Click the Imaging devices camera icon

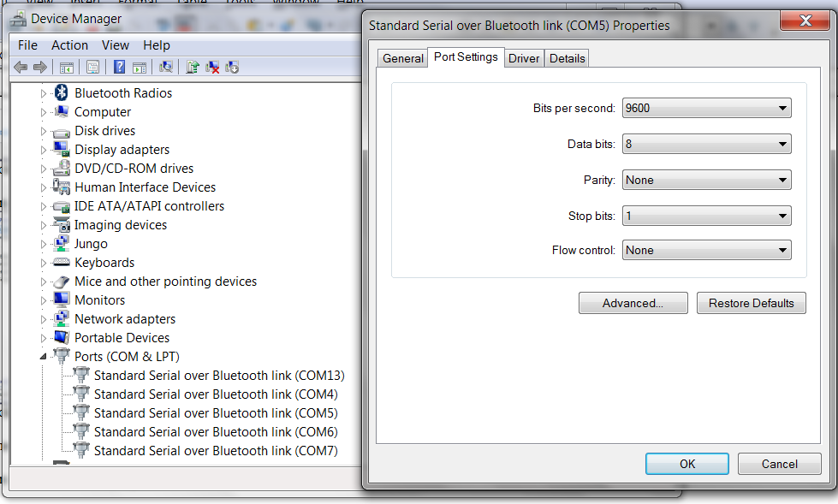(x=62, y=224)
